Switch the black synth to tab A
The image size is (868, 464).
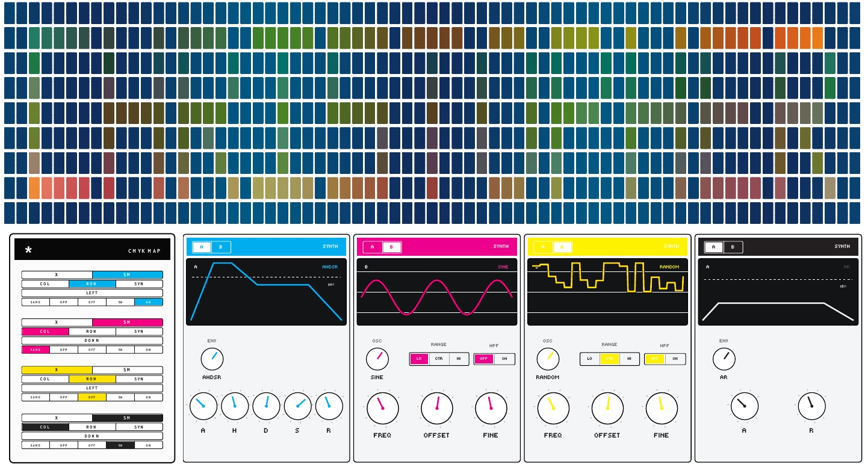click(x=714, y=247)
